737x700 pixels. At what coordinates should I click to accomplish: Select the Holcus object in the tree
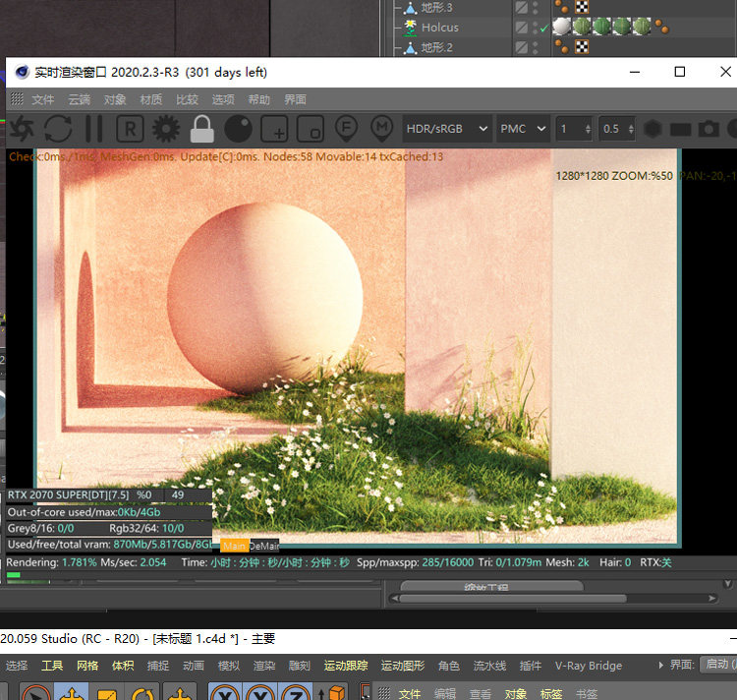click(x=440, y=28)
